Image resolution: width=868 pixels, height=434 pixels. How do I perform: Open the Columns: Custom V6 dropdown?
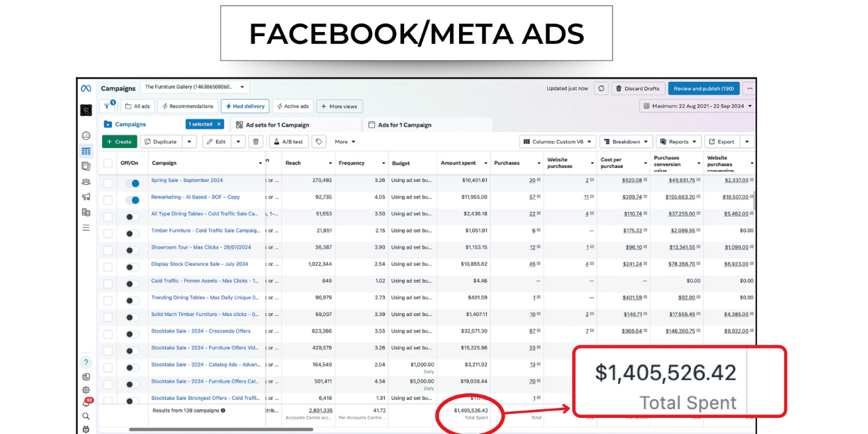point(558,142)
